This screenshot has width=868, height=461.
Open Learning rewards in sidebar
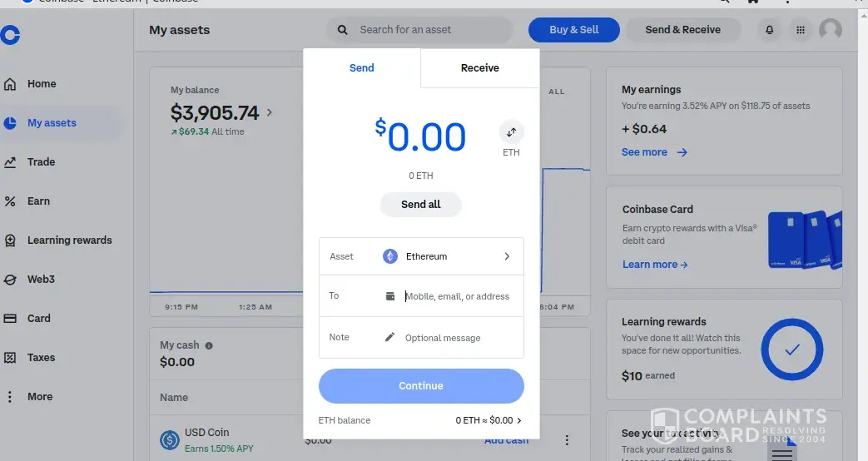point(69,240)
